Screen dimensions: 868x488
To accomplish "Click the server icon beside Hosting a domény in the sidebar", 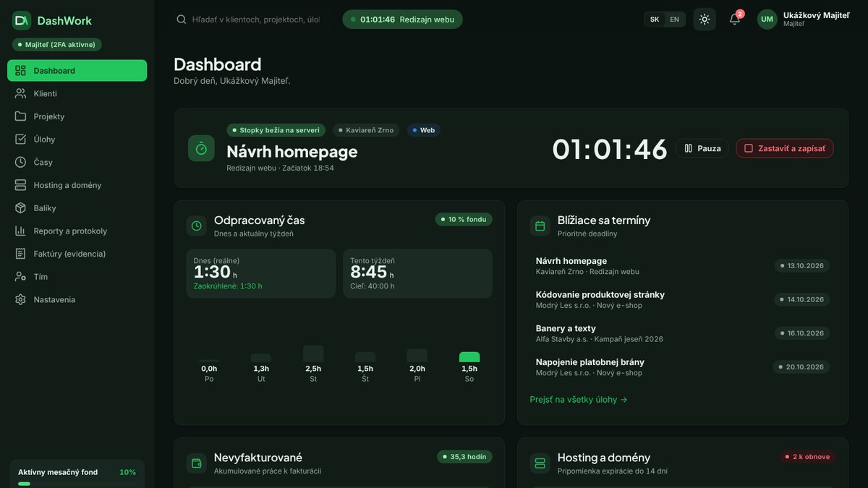I will (20, 185).
